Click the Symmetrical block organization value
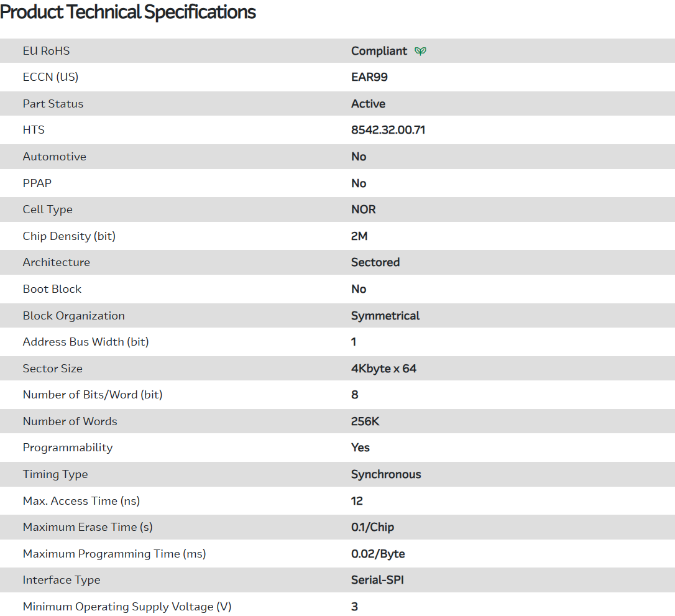This screenshot has width=675, height=616. (385, 316)
